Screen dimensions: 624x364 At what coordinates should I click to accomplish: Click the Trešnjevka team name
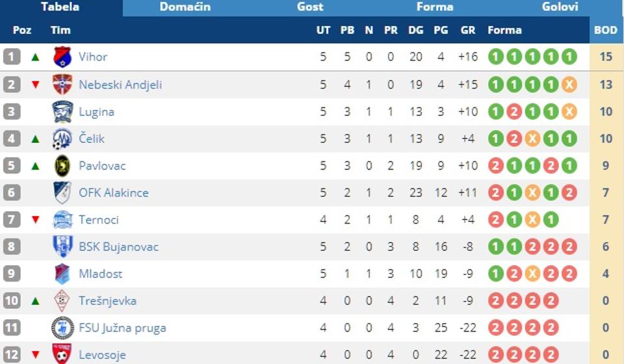click(107, 301)
